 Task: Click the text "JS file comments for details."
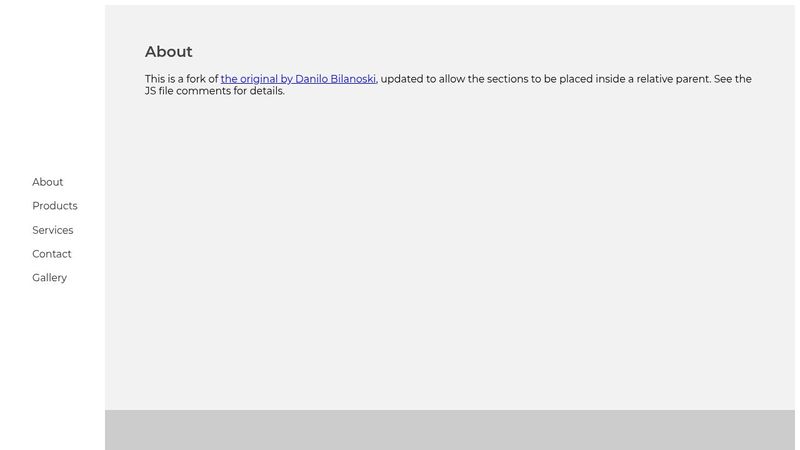215,91
